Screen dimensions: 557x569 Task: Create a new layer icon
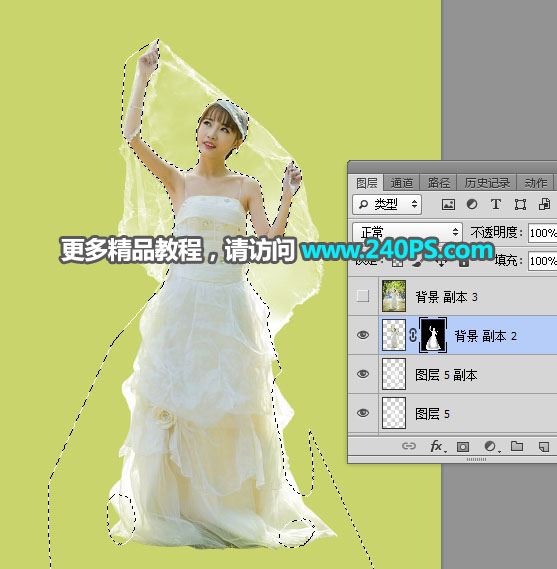(x=544, y=446)
